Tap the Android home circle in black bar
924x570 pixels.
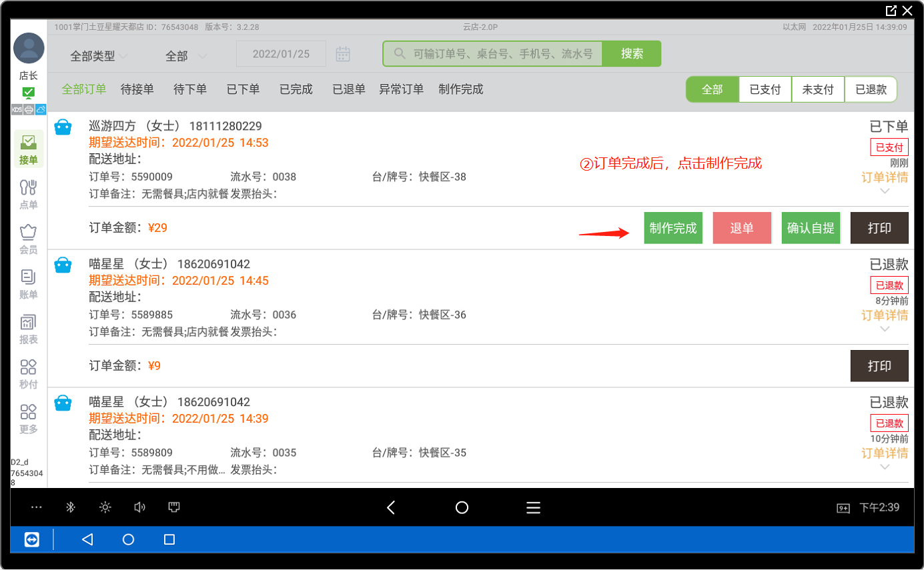[x=462, y=508]
